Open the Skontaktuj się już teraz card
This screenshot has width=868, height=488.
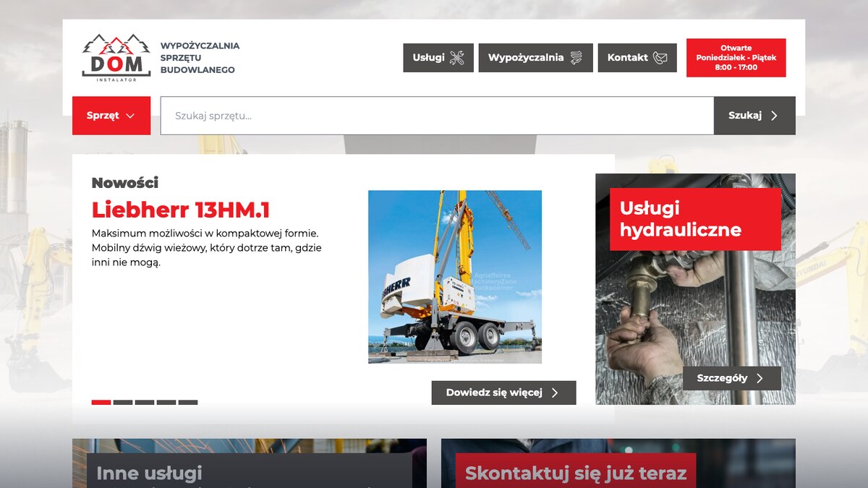click(618, 463)
